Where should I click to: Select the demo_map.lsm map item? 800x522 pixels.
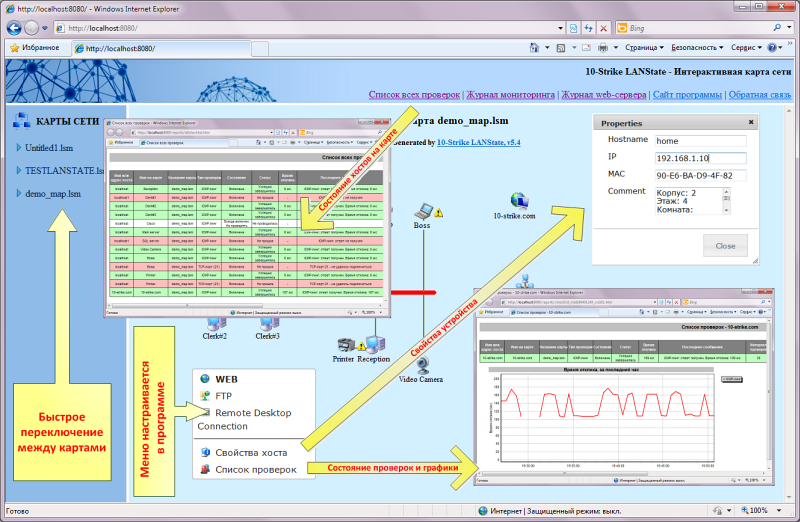53,194
